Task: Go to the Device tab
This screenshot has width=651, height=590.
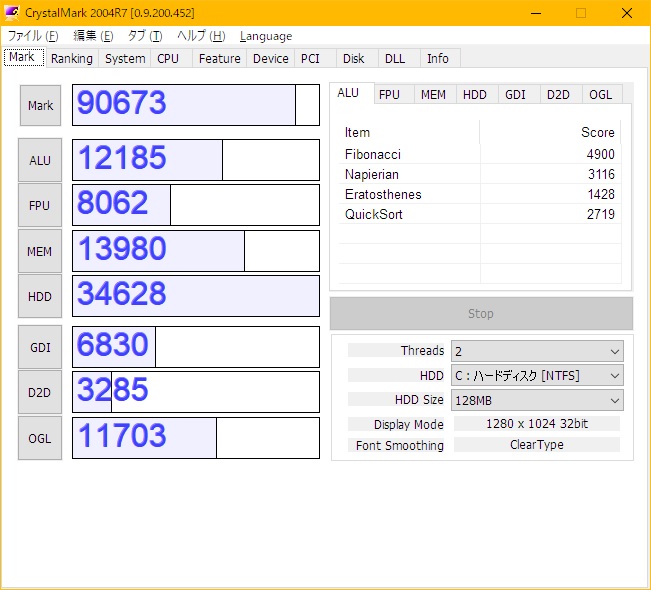Action: 271,59
